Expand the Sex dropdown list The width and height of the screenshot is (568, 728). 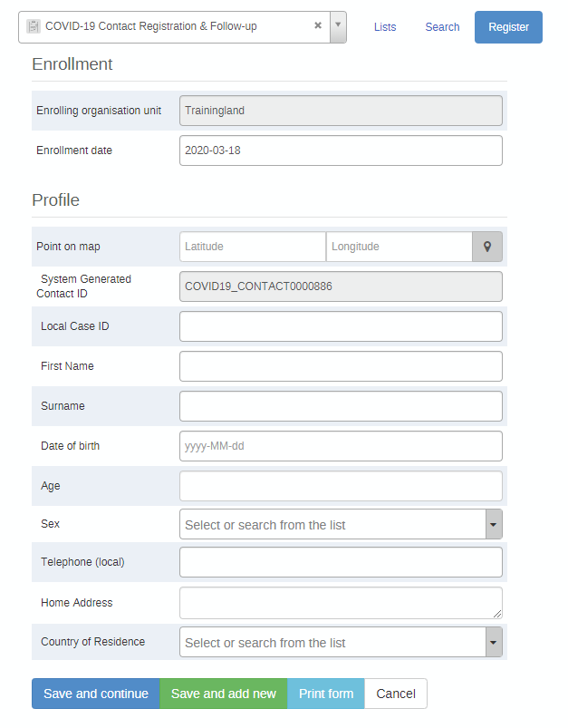tap(494, 524)
